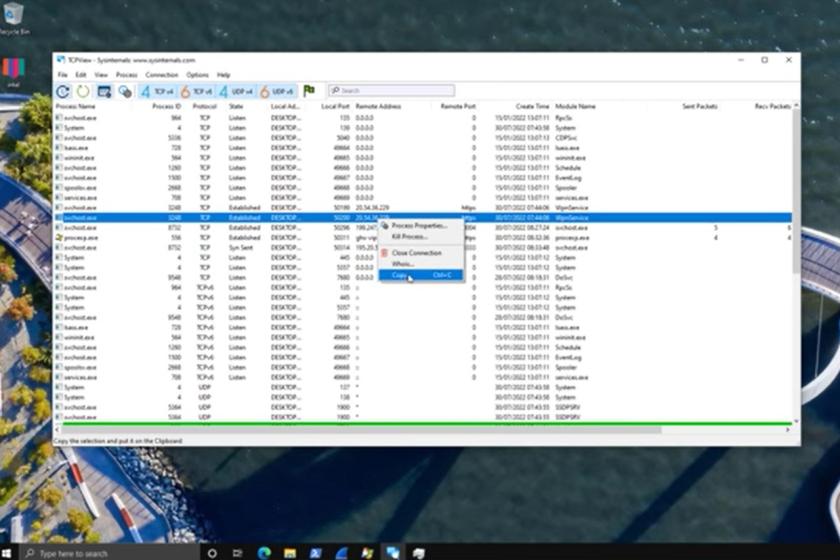840x560 pixels.
Task: Launch Microsoft Edge from the taskbar
Action: click(x=264, y=552)
